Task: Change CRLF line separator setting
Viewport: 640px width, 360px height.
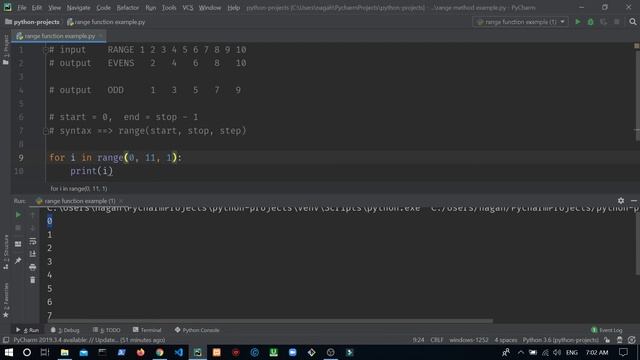Action: [x=437, y=340]
